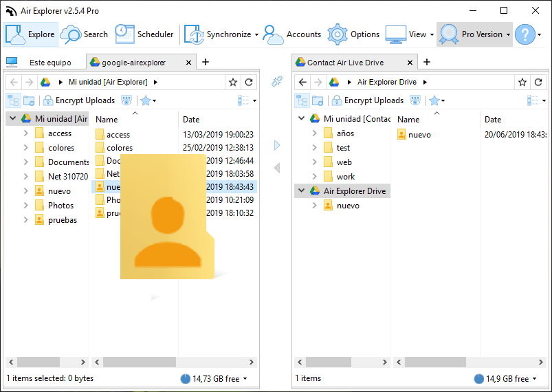Create new folder in left pane
Viewport: 552px width, 392px height.
[x=29, y=100]
